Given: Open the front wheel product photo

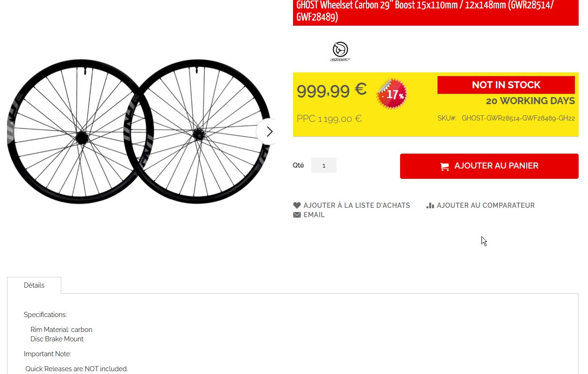Looking at the screenshot, I should tap(198, 132).
